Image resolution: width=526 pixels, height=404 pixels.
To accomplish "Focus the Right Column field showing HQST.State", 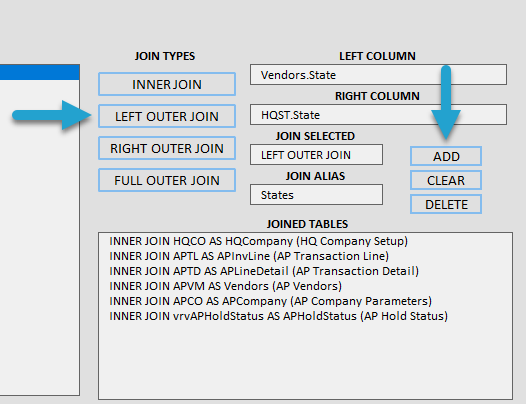I will click(x=378, y=115).
